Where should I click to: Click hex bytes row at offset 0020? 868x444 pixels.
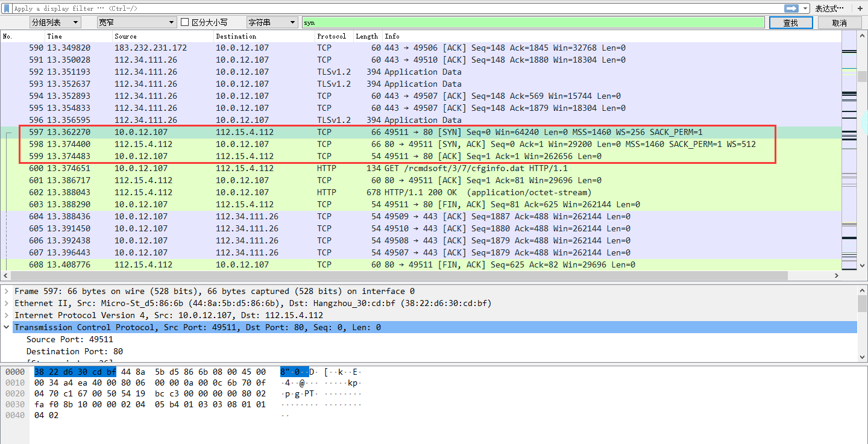(150, 393)
